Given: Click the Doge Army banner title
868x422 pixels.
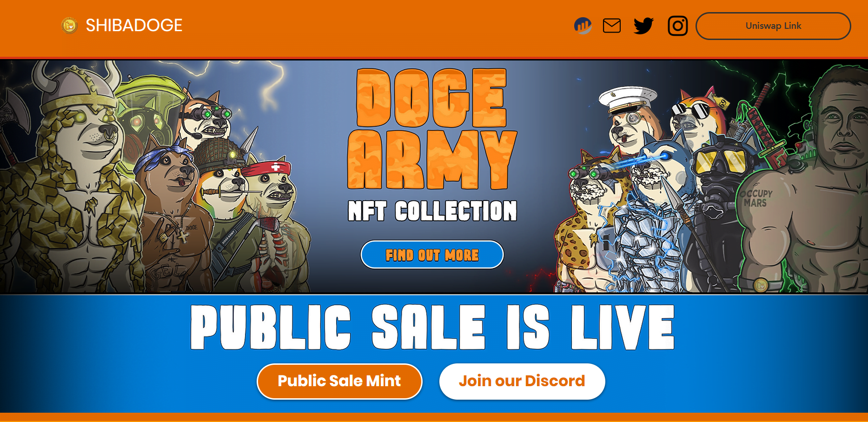Looking at the screenshot, I should (x=432, y=128).
